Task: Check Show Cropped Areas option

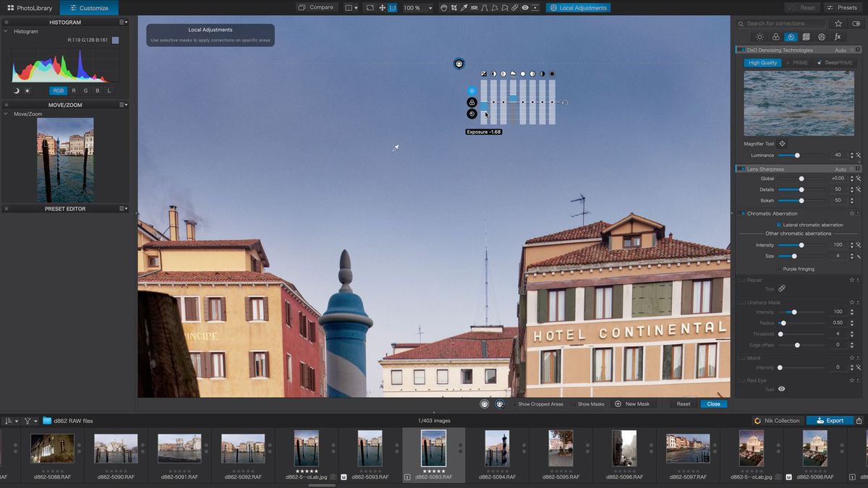Action: 514,404
